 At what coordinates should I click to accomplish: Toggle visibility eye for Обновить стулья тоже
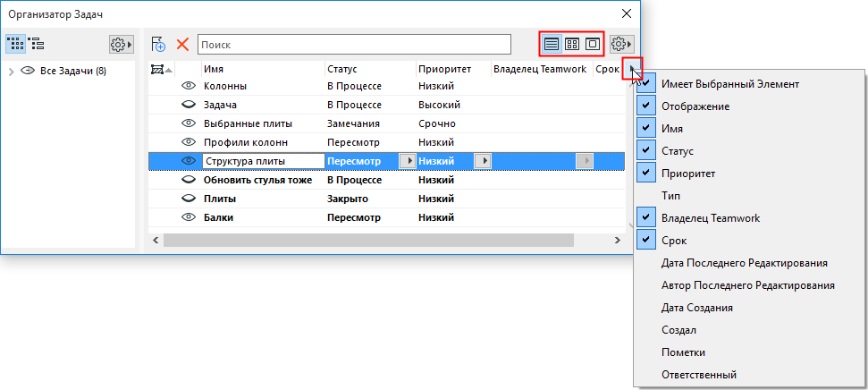(190, 180)
